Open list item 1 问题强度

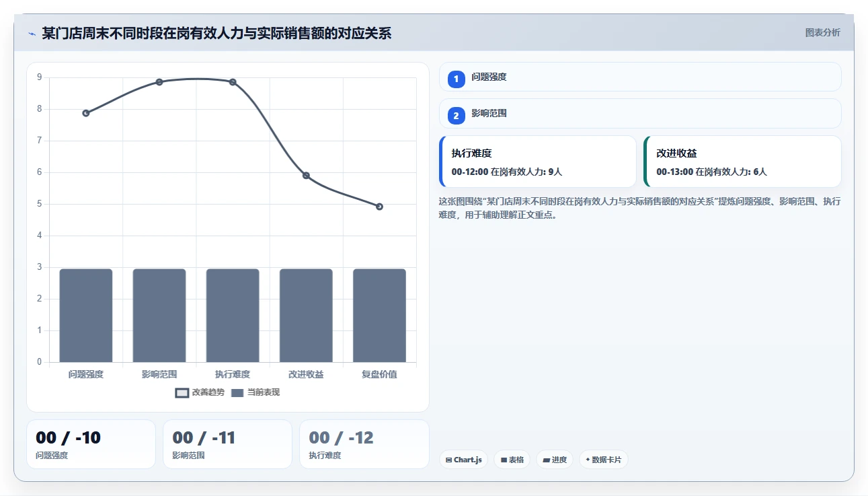coord(640,77)
